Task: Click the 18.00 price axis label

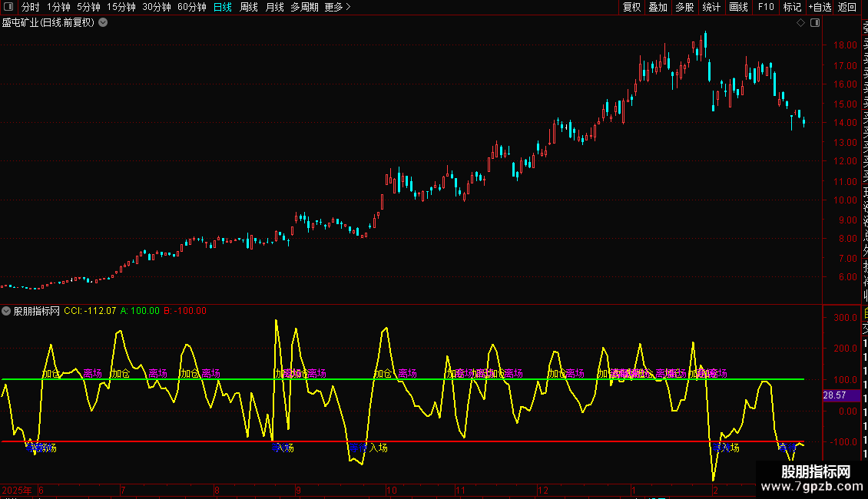Action: (x=845, y=45)
